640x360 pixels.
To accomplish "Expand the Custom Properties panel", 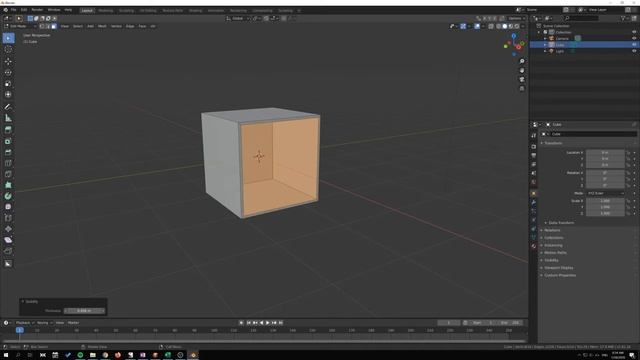I will [560, 275].
